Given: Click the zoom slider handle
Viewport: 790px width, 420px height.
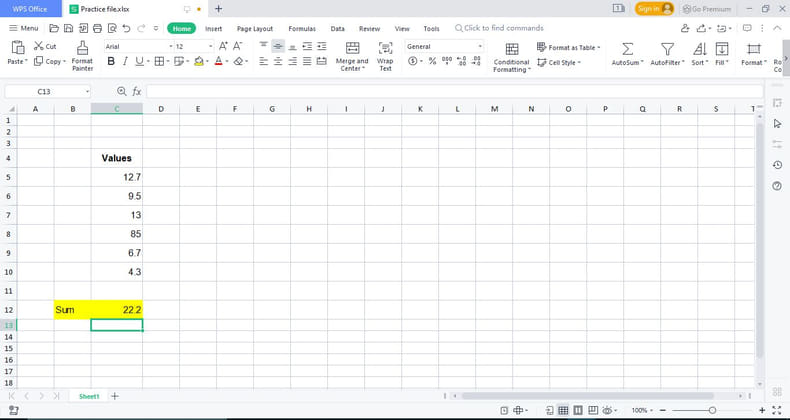Looking at the screenshot, I should click(x=712, y=410).
